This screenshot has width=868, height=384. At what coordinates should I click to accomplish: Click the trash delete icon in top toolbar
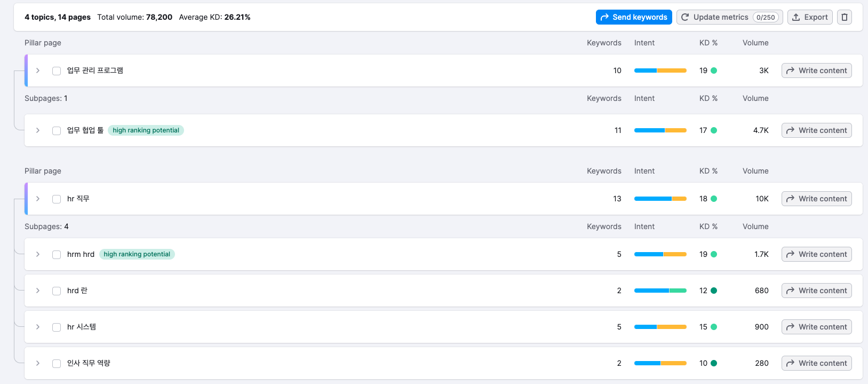(x=844, y=17)
